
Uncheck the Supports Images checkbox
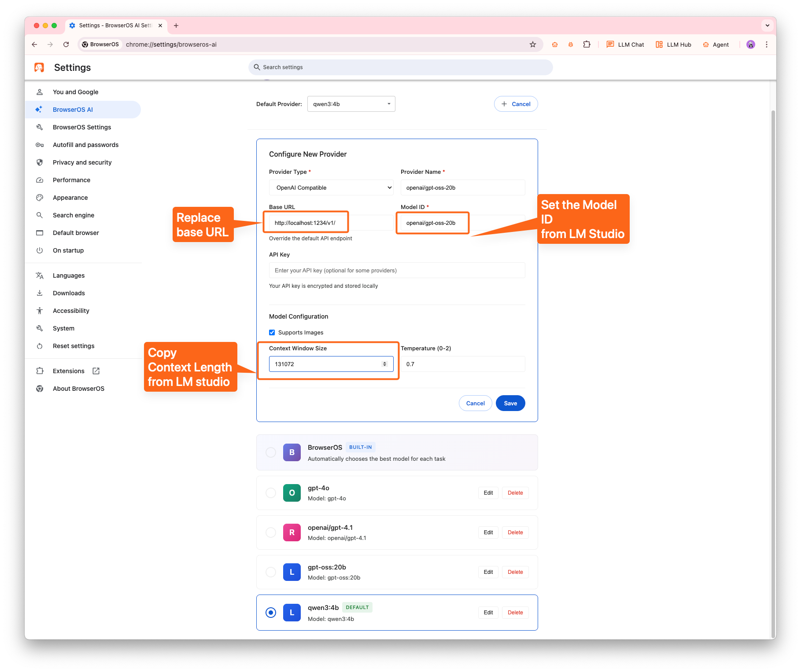click(x=272, y=332)
